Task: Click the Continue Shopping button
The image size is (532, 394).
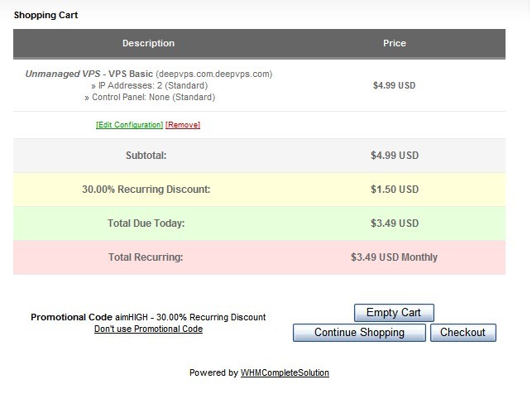Action: tap(359, 333)
